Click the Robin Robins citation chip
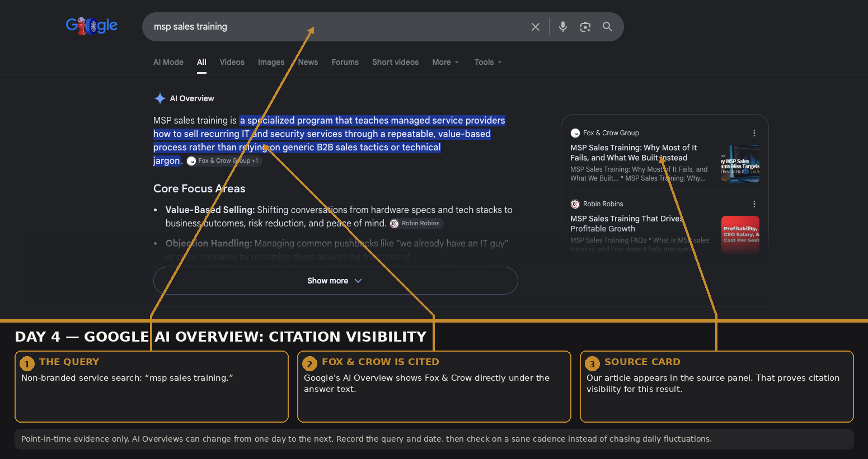 click(x=416, y=224)
